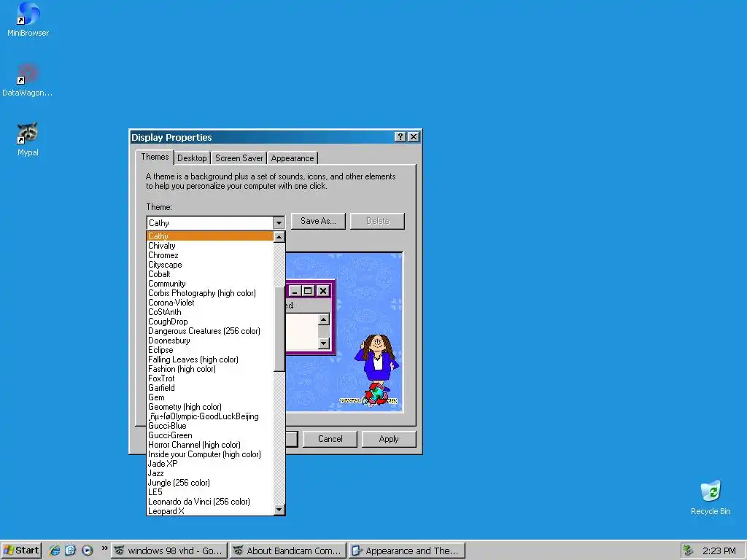Choose the CoStAnth theme
The image size is (747, 560).
[210, 312]
